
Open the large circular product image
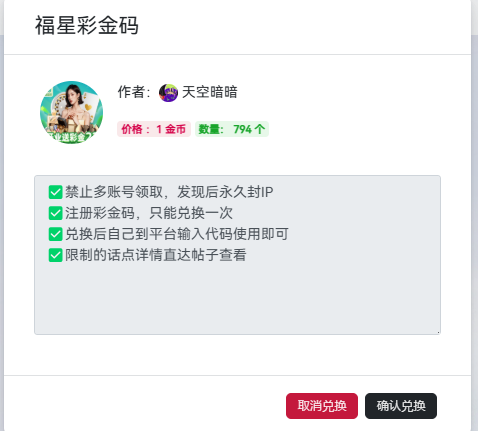[x=71, y=112]
